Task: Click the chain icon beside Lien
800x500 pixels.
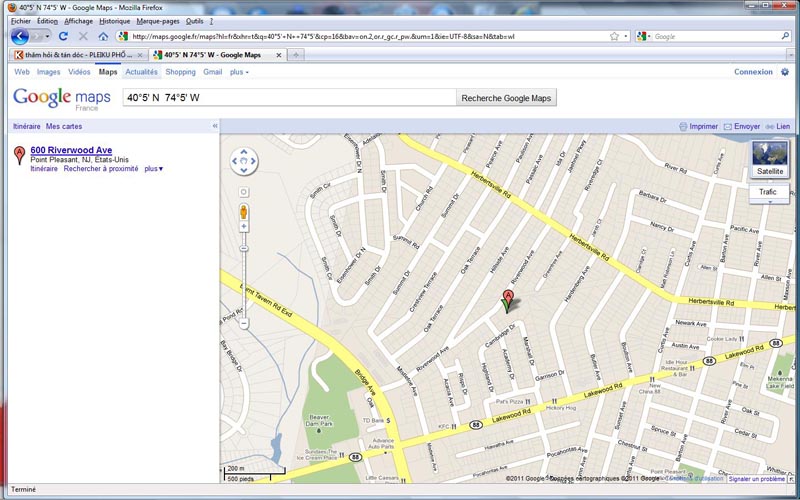Action: 769,127
